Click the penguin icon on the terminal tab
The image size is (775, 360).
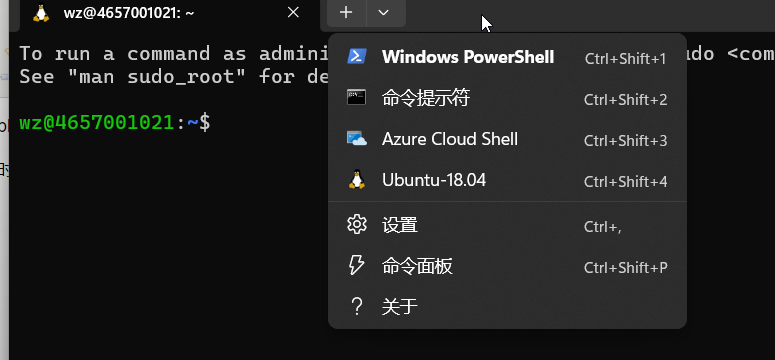click(x=41, y=13)
